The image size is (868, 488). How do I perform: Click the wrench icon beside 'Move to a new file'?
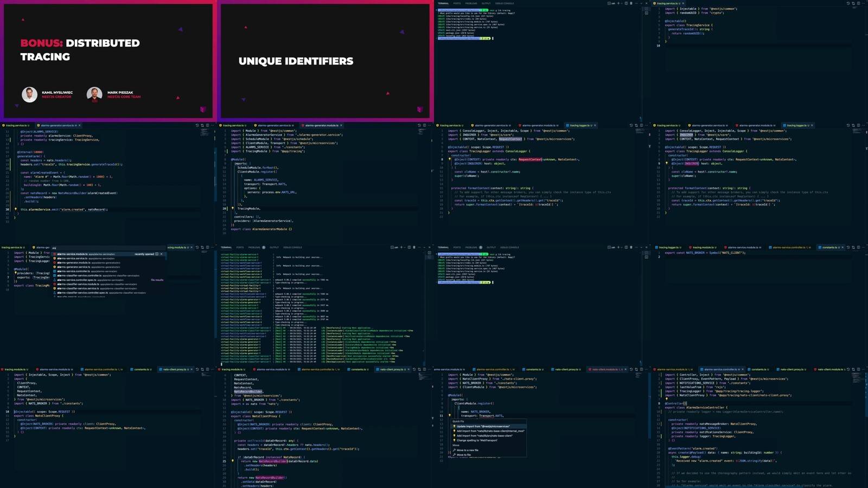454,450
